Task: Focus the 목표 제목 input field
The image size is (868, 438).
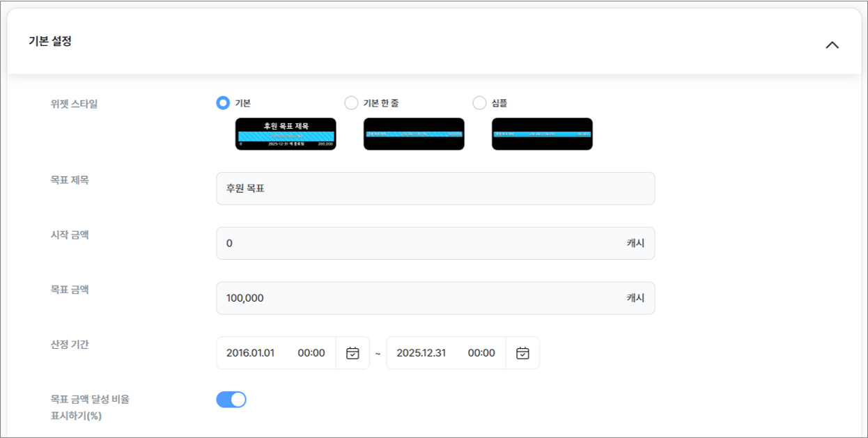Action: [435, 189]
